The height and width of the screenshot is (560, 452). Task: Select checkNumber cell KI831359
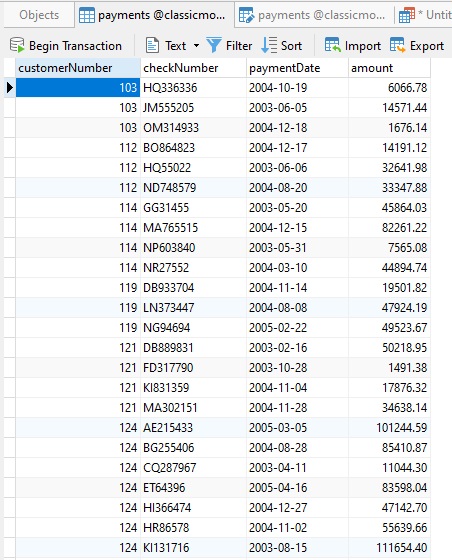(193, 388)
